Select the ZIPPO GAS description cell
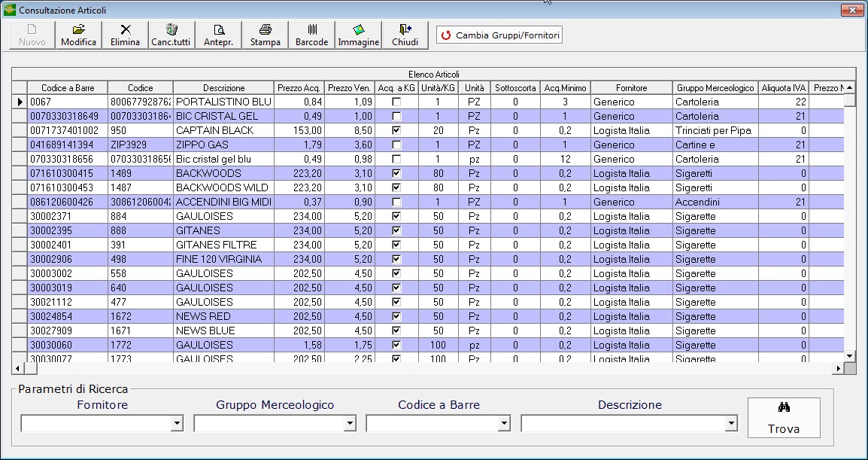Viewport: 868px width, 460px height. click(223, 145)
